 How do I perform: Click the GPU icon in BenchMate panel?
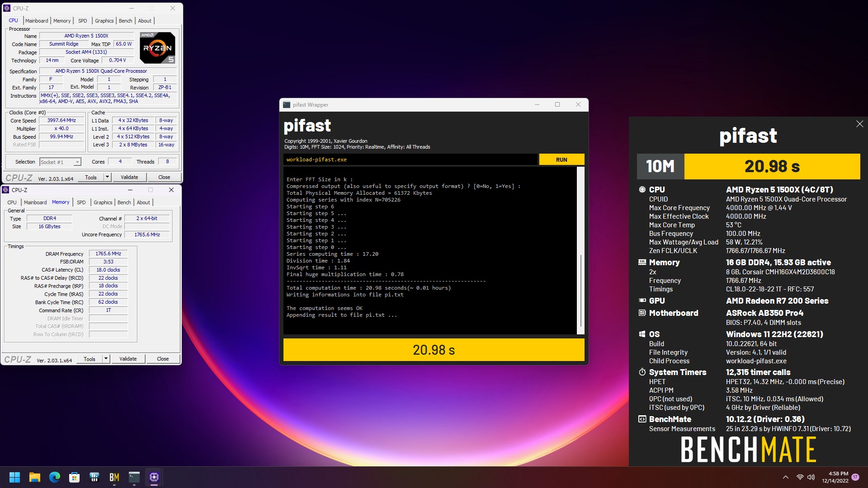pos(642,300)
